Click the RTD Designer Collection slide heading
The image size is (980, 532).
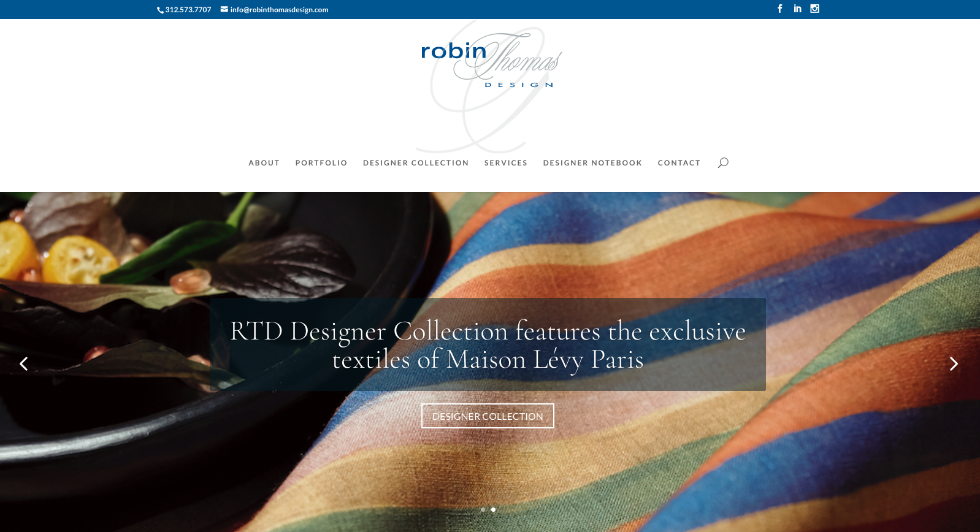coord(488,345)
